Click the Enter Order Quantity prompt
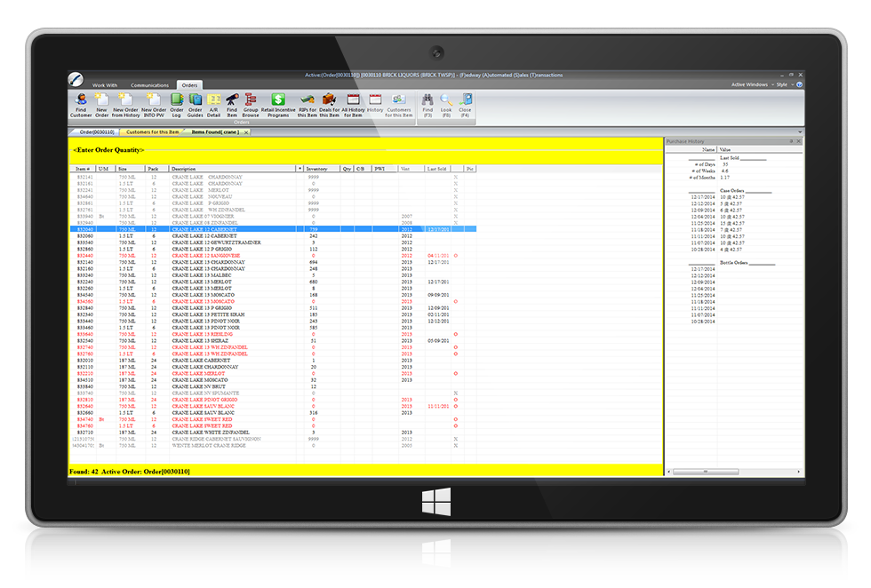 click(108, 150)
